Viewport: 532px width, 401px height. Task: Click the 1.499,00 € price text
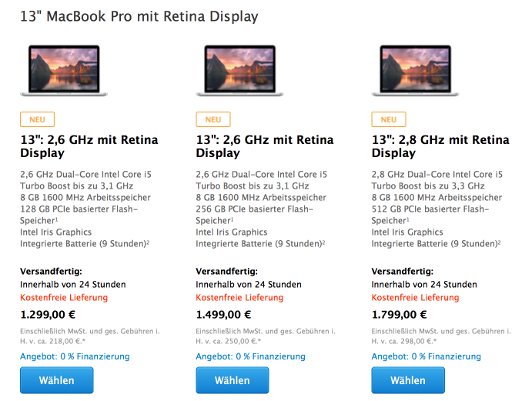223,315
